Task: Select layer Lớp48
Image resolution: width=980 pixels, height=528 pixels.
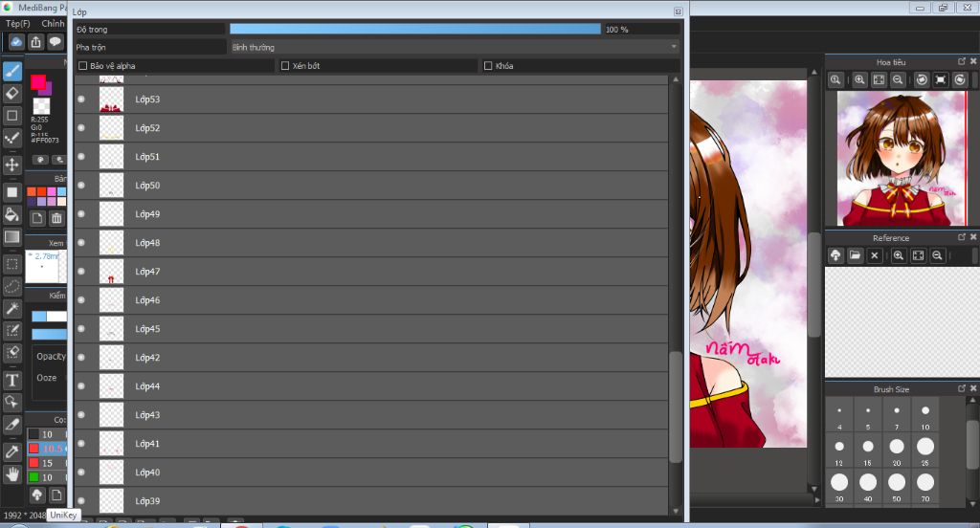Action: click(x=371, y=242)
